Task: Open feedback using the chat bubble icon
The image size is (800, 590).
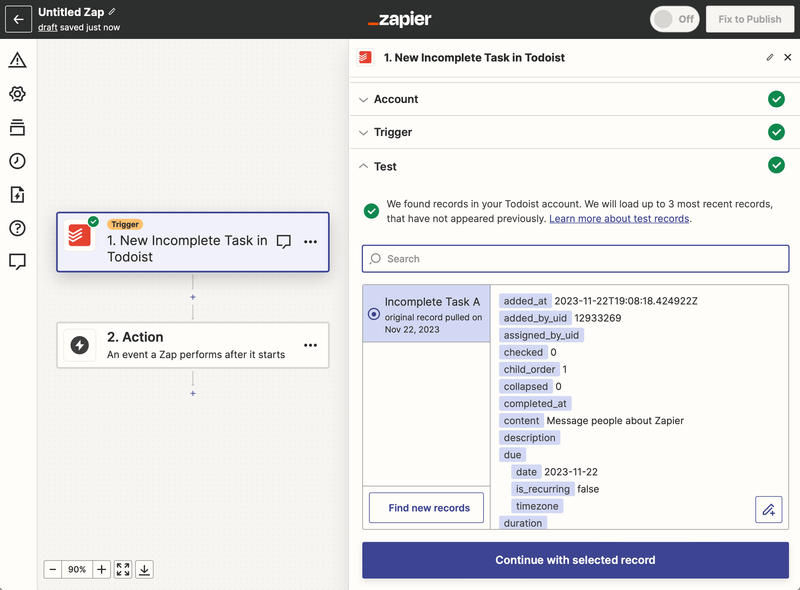Action: tap(16, 260)
